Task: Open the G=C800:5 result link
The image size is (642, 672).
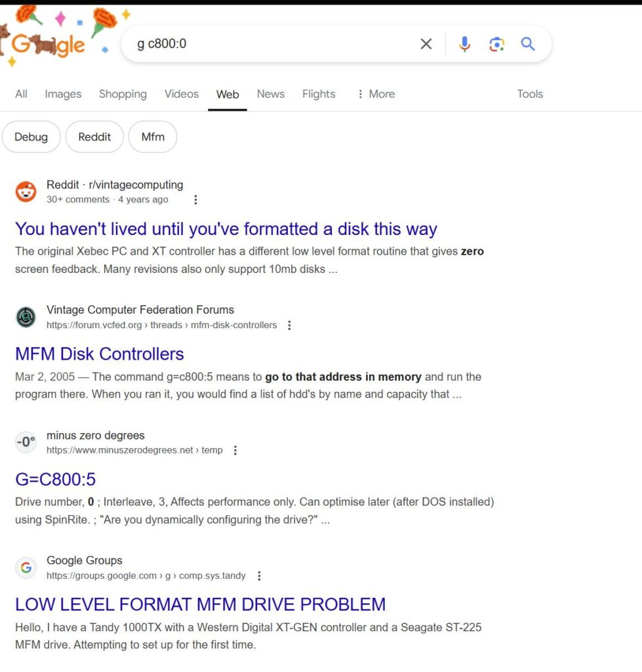Action: coord(56,479)
